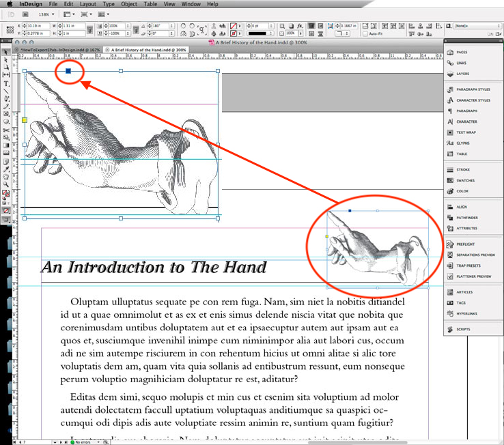
Task: Choose the Hand tool in toolbox
Action: pos(6,176)
